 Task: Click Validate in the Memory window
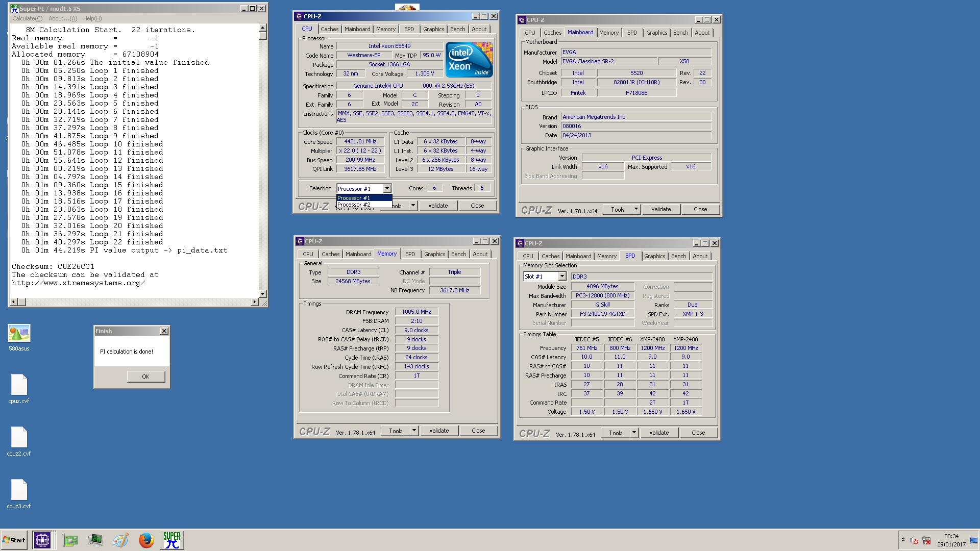point(439,431)
